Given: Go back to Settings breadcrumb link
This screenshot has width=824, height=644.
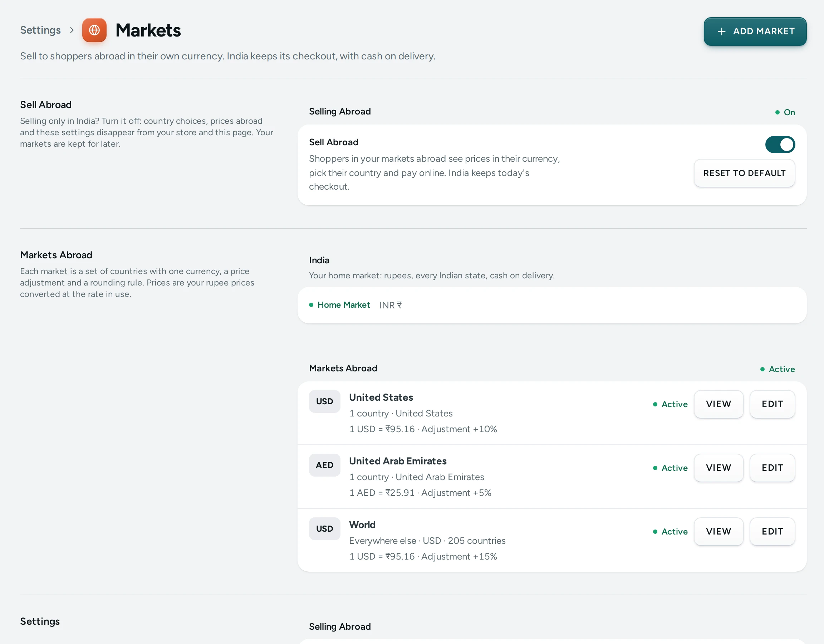Looking at the screenshot, I should pyautogui.click(x=40, y=30).
